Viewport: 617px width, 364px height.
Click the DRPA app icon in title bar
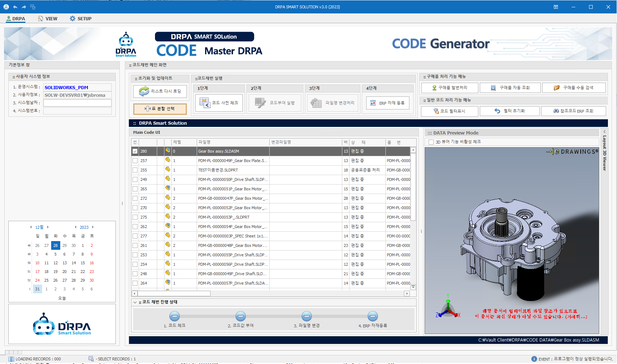tap(6, 7)
